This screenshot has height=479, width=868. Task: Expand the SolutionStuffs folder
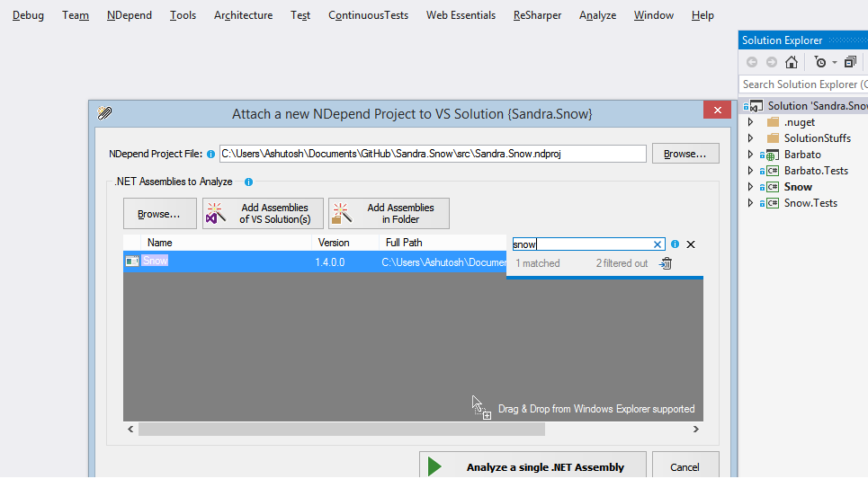[751, 137]
